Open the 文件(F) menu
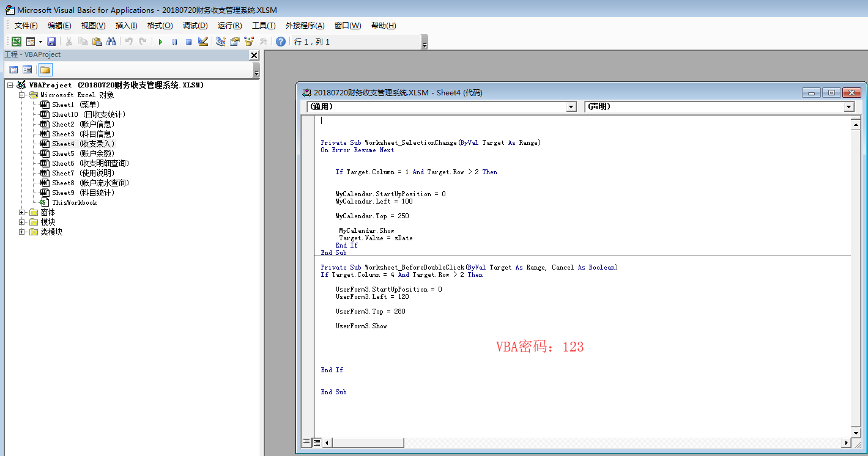This screenshot has height=456, width=868. [x=26, y=26]
